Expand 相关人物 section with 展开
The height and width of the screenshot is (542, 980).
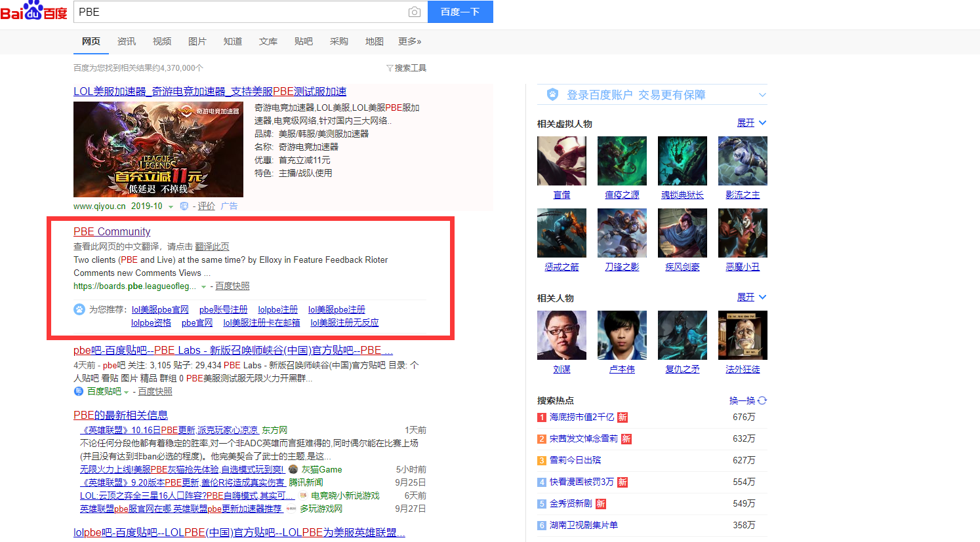pyautogui.click(x=751, y=297)
